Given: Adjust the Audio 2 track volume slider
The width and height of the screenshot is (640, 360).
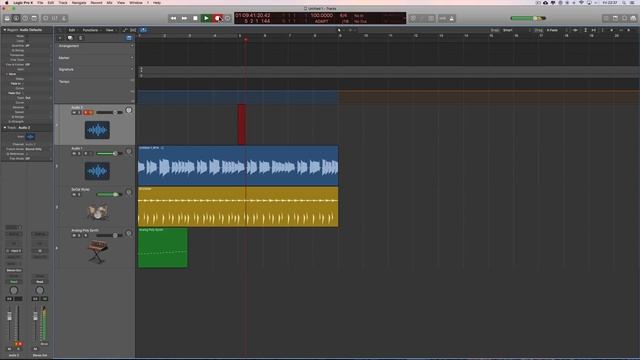Looking at the screenshot, I should point(109,112).
